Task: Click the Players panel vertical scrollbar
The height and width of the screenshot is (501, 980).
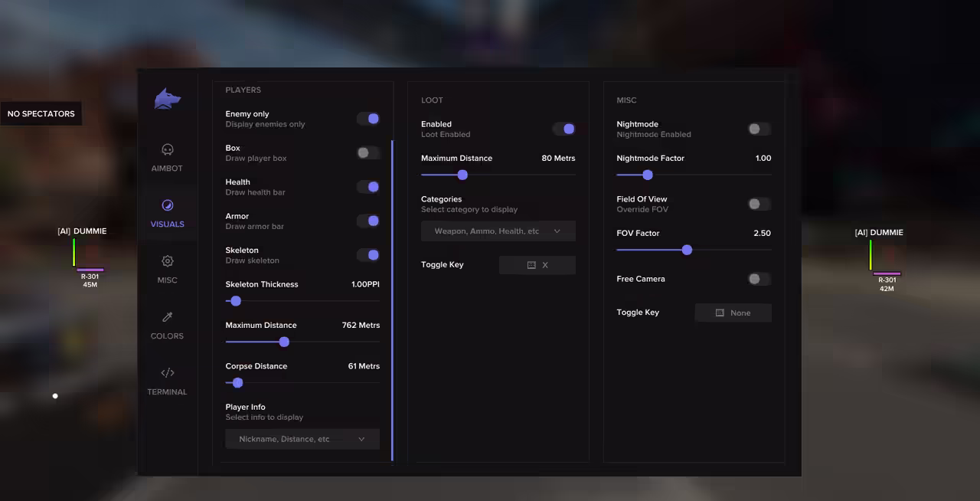Action: (x=392, y=300)
